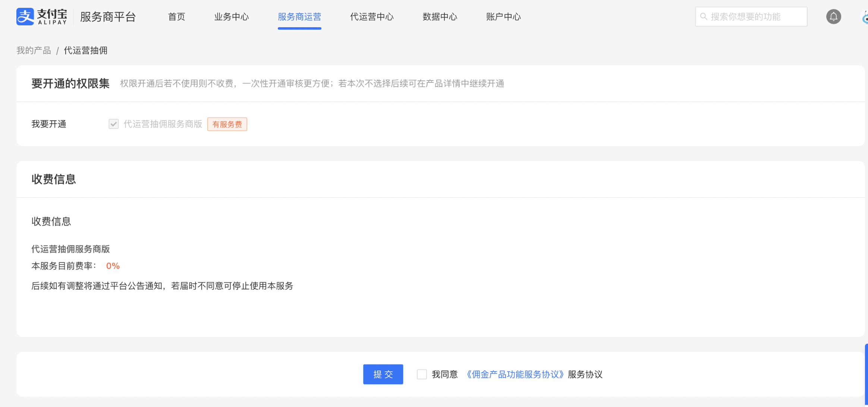Open the 业务中心 navigation tab
This screenshot has height=407, width=868.
click(x=231, y=17)
